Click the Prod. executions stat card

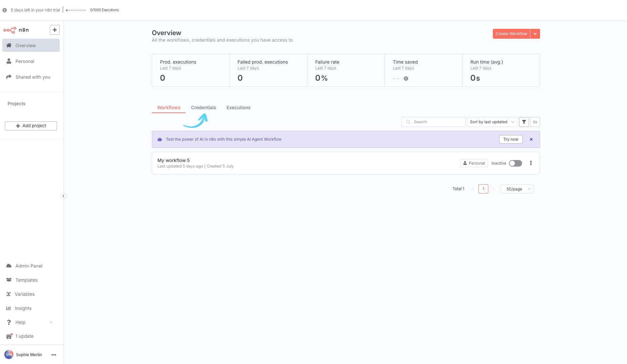click(191, 71)
